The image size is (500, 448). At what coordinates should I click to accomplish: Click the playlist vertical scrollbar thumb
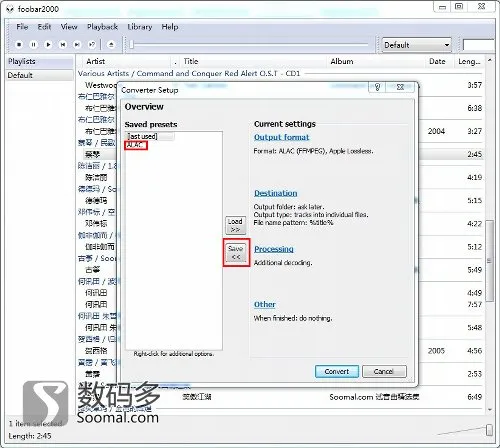[x=489, y=261]
